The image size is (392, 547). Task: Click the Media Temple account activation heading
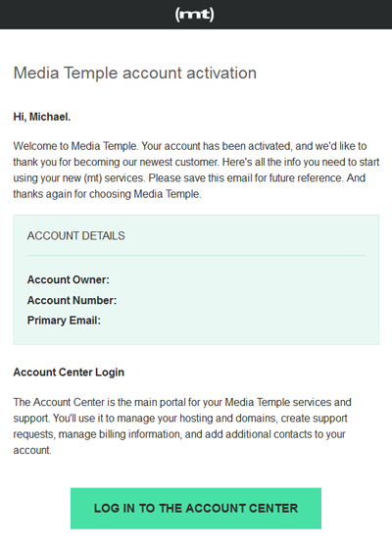click(135, 74)
